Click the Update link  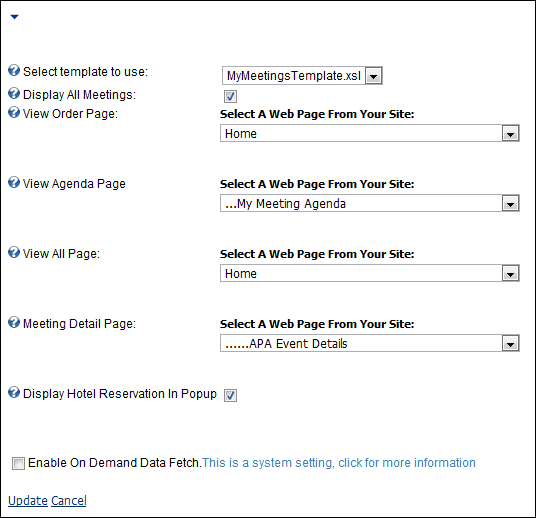pos(28,501)
